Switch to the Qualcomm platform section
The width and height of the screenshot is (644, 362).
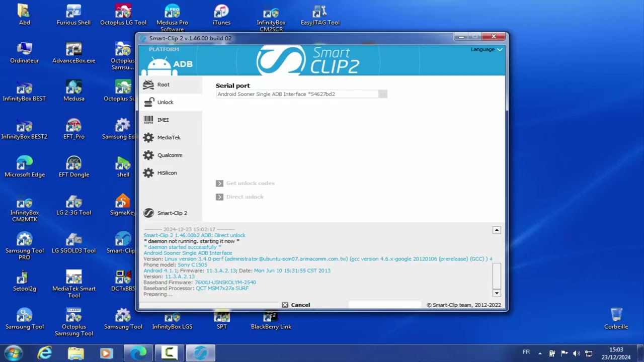[171, 155]
